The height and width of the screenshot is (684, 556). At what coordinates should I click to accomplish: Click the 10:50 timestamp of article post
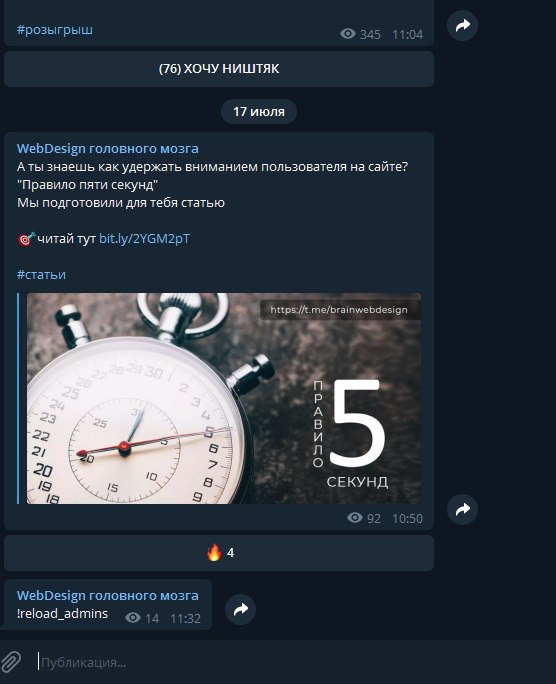[407, 518]
